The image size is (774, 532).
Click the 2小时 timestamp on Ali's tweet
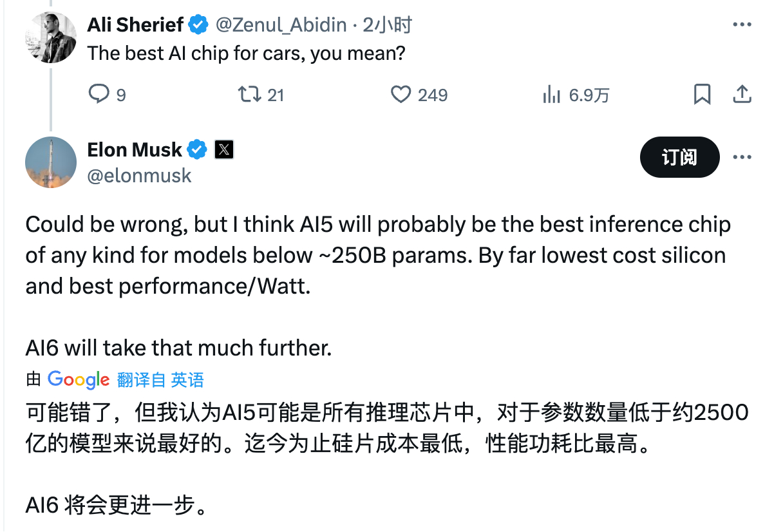tap(387, 25)
